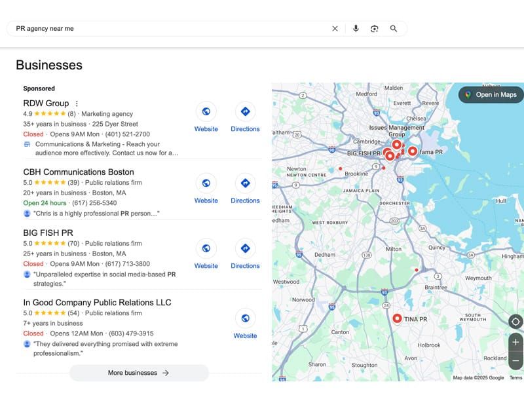Get Directions to BIG FISH PR

pyautogui.click(x=245, y=248)
